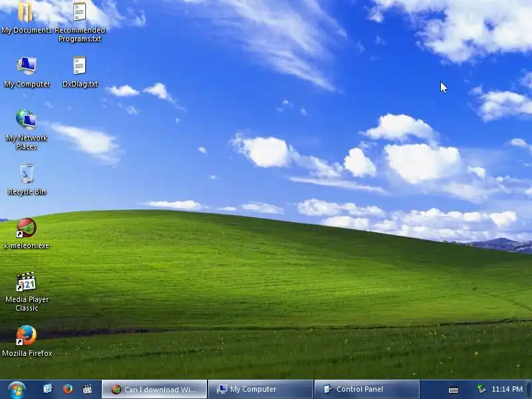
Task: Click Media Player Classic quick launch icon
Action: click(87, 389)
